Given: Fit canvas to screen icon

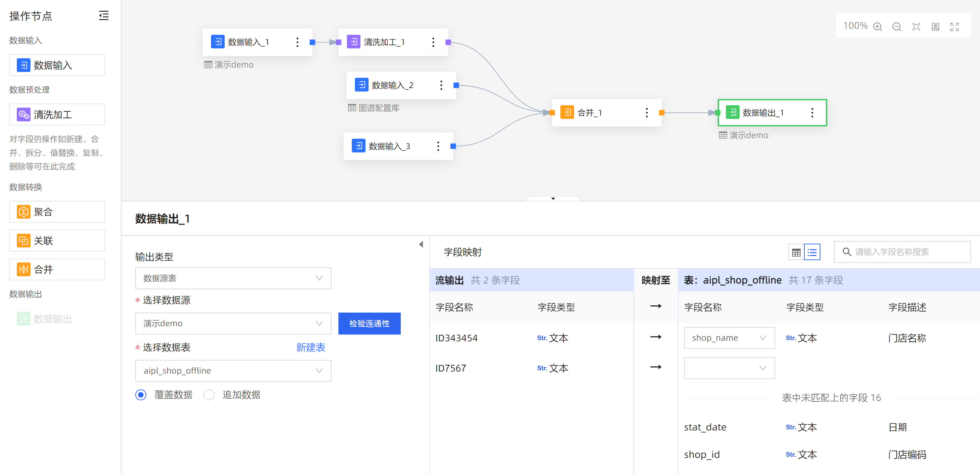Looking at the screenshot, I should 916,27.
